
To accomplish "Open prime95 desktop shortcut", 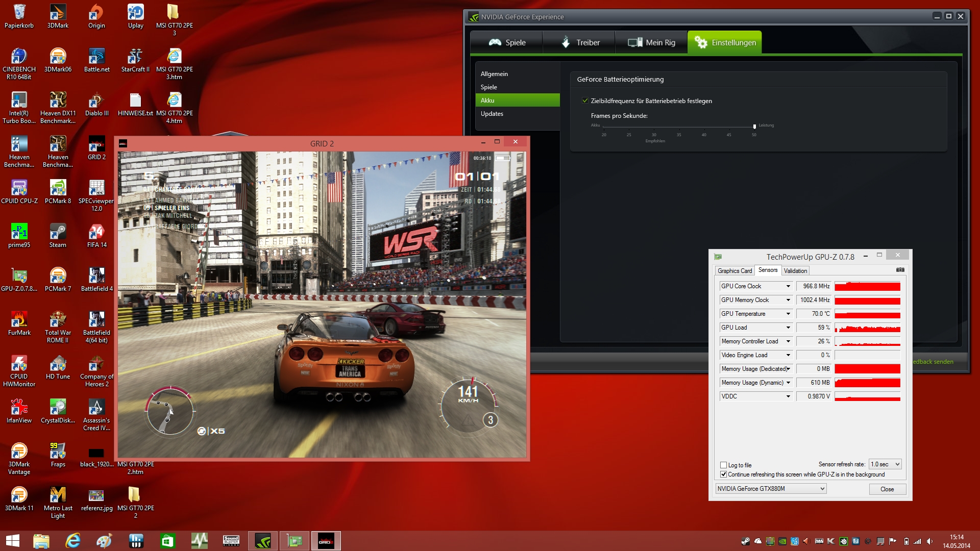I will coord(19,235).
